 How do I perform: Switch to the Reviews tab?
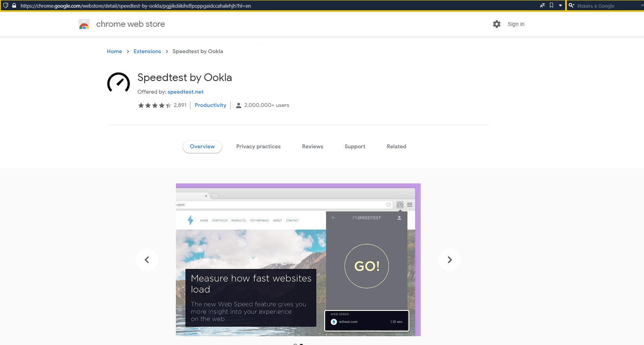312,146
